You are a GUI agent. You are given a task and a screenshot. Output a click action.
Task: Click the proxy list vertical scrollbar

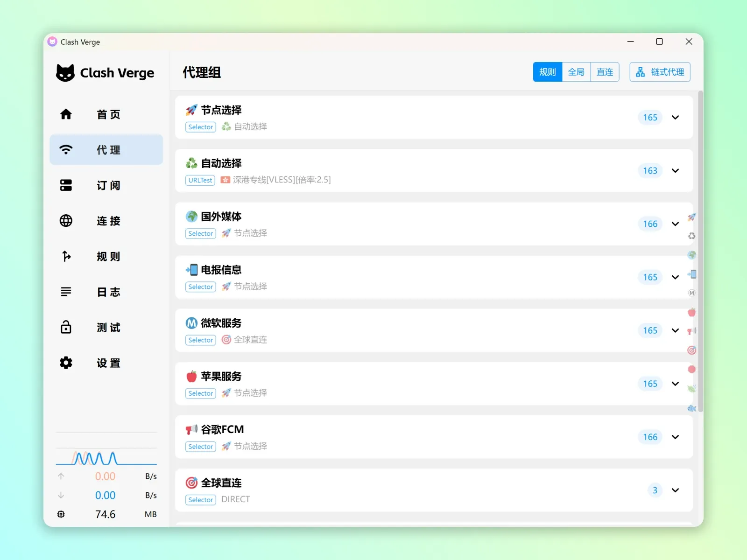(x=700, y=252)
